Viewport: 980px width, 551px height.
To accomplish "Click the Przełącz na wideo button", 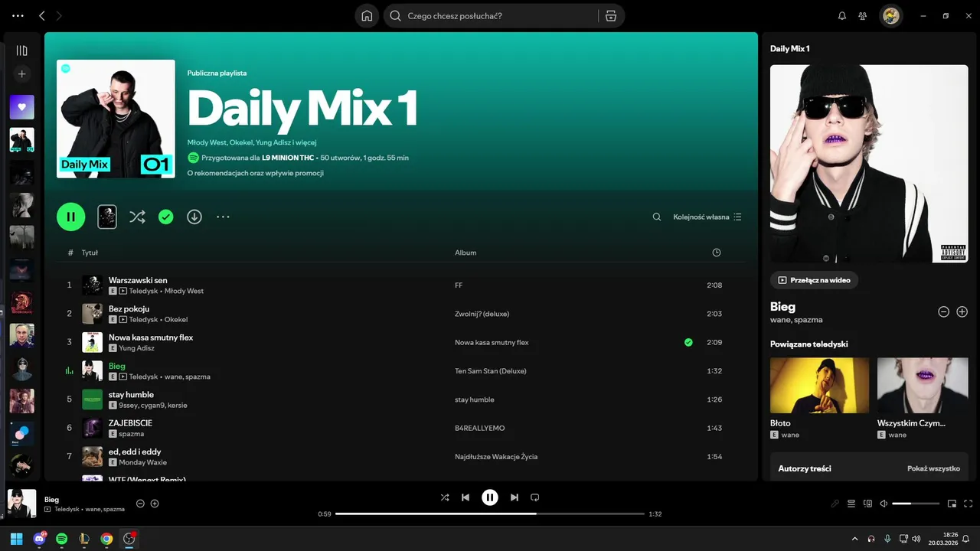I will [814, 280].
